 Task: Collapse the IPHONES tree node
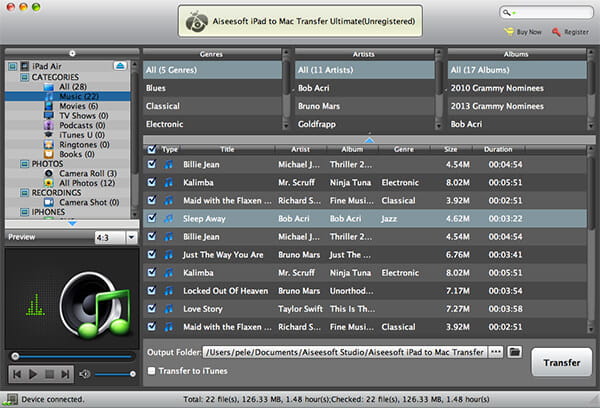(24, 212)
